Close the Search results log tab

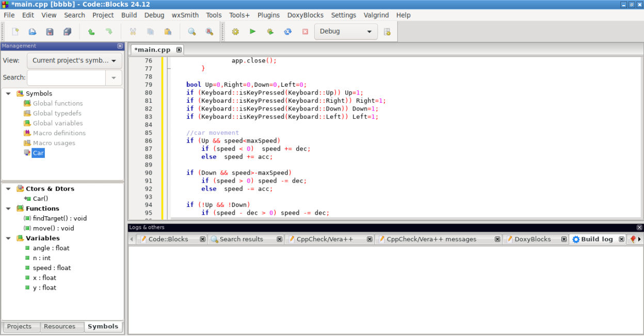[x=279, y=239]
